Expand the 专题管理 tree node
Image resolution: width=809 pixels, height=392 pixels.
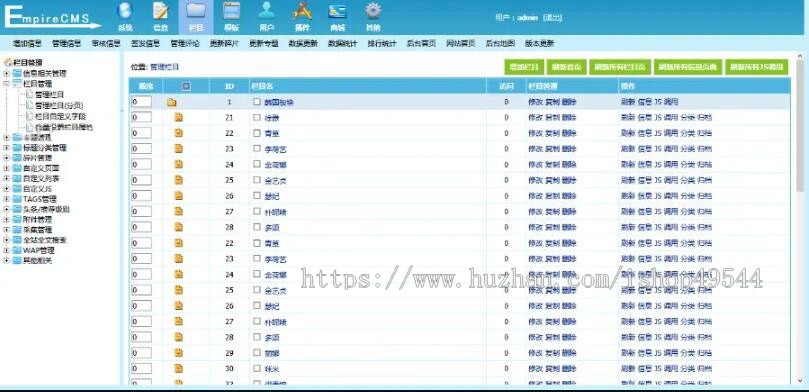point(6,138)
